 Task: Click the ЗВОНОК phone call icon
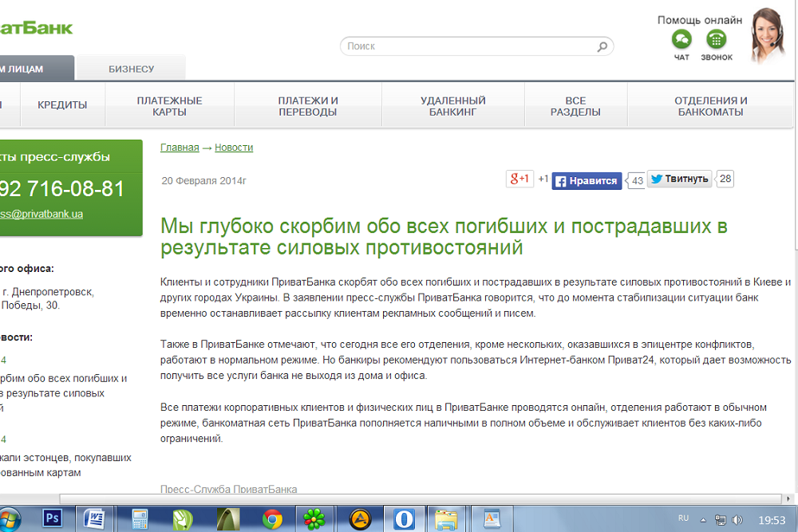pyautogui.click(x=716, y=39)
